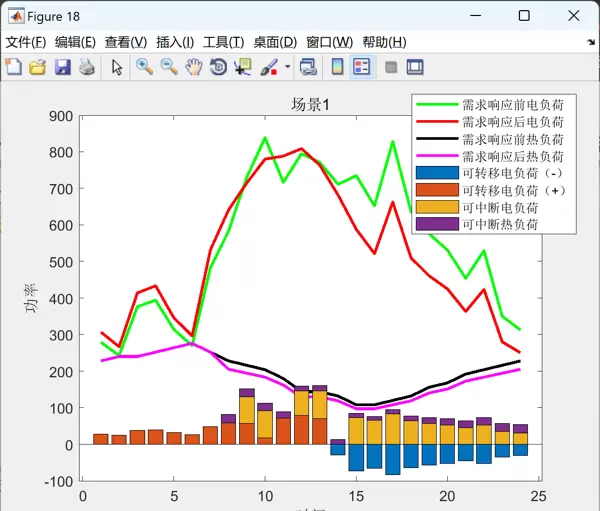
Task: Open the 文件(F) menu
Action: click(26, 42)
